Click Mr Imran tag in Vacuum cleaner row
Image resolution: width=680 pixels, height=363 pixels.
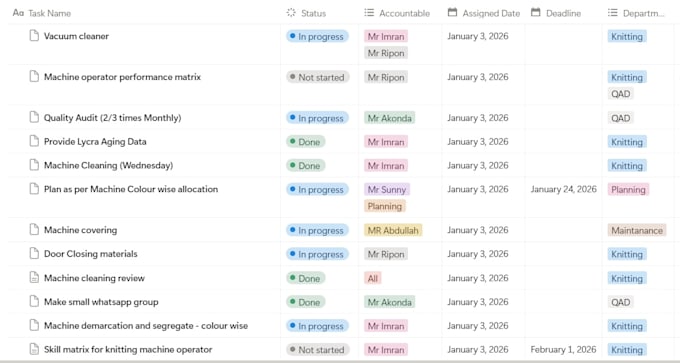386,36
